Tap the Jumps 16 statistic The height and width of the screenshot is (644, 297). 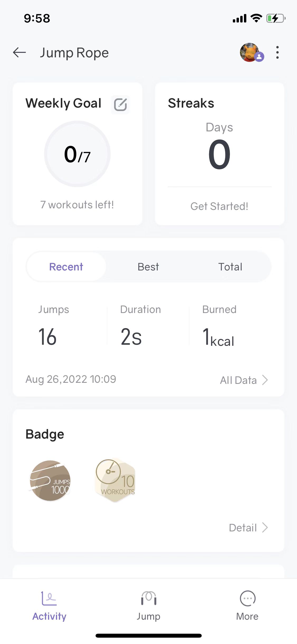pos(48,336)
